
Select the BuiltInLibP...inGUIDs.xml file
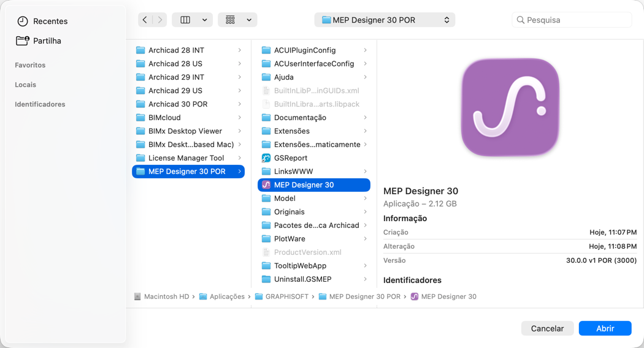[x=314, y=90]
